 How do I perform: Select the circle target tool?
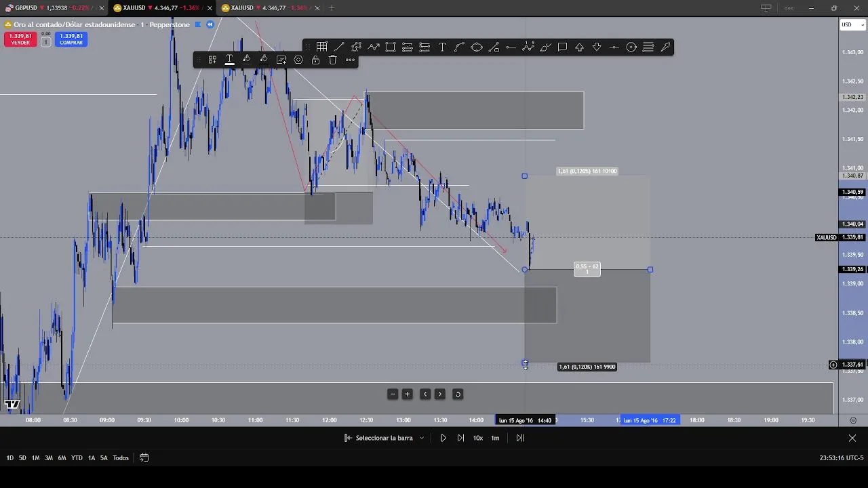click(631, 47)
